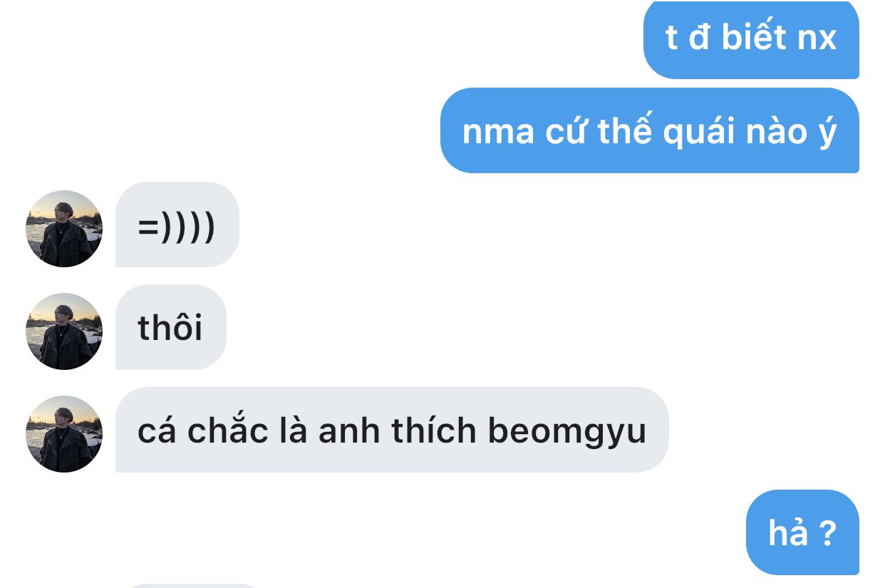Click the partially visible gray bubble at bottom

click(194, 586)
